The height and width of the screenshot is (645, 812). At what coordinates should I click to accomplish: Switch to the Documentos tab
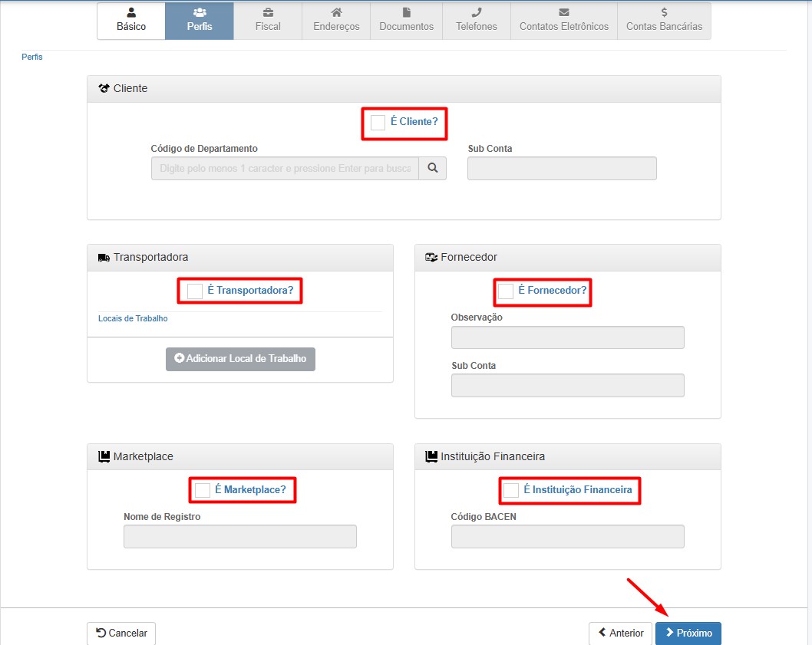406,21
